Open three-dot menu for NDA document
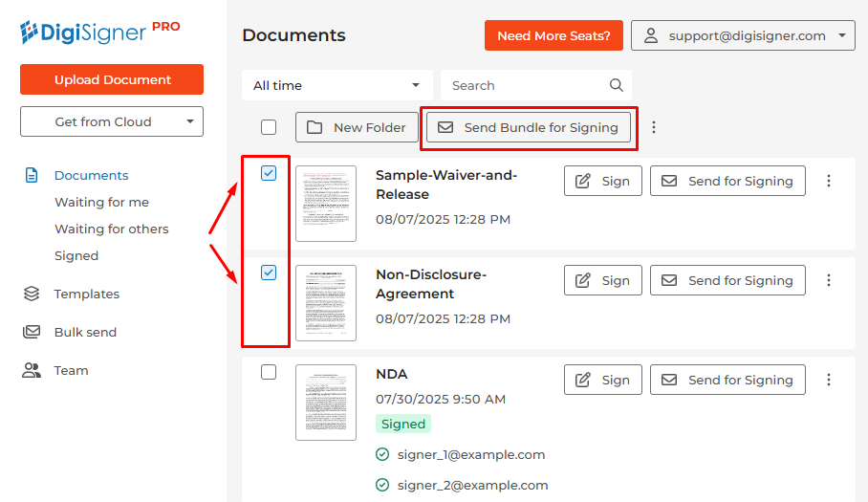The height and width of the screenshot is (502, 868). (829, 380)
